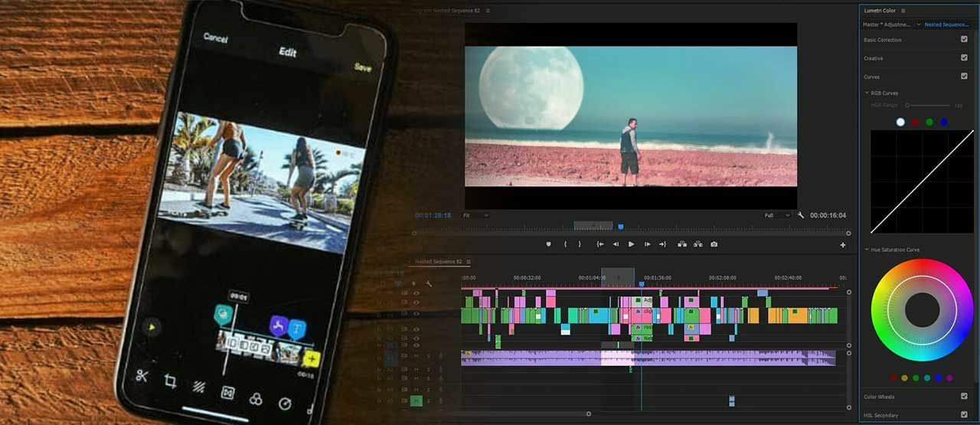Tap Cancel in phone editor

pos(217,38)
